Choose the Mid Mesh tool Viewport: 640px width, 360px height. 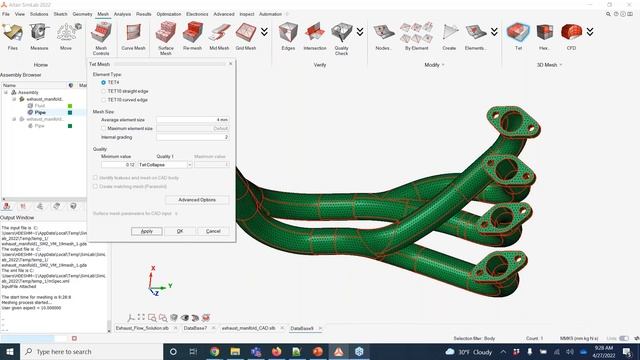tap(219, 36)
